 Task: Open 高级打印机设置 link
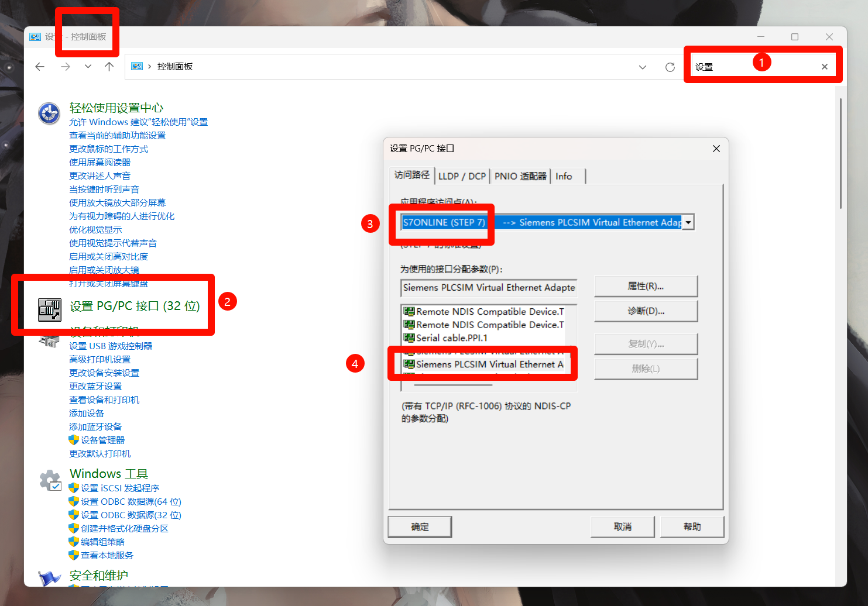100,360
